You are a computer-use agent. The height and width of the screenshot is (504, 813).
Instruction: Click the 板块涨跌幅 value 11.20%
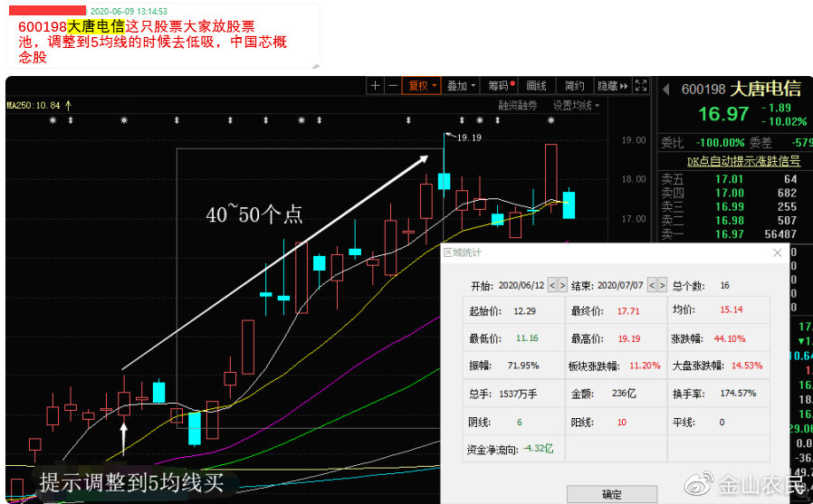(645, 366)
